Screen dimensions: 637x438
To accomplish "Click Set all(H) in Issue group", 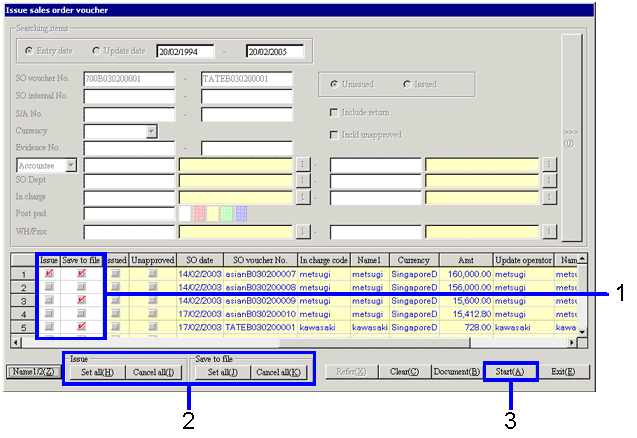I will (98, 372).
